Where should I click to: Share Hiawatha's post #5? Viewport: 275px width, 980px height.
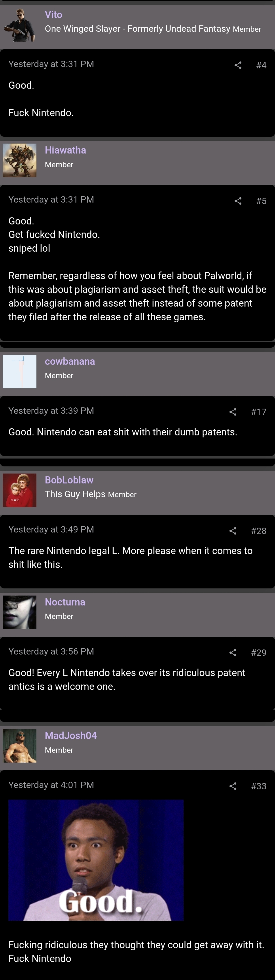coord(238,201)
